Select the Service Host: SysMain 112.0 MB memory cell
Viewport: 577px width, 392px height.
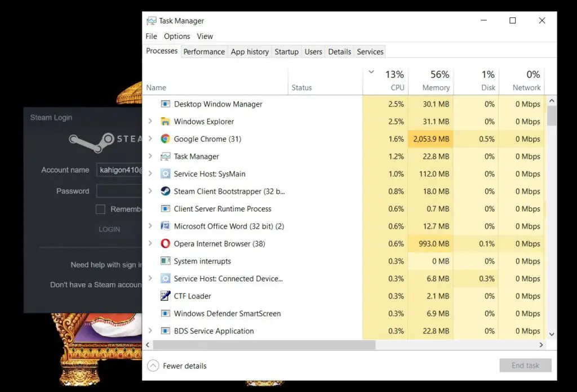pyautogui.click(x=431, y=174)
